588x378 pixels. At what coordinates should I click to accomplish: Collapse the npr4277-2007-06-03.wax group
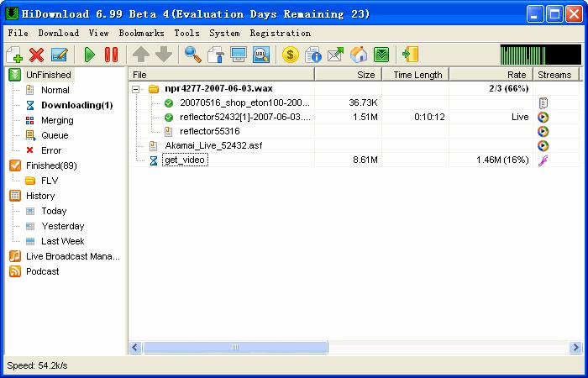pyautogui.click(x=136, y=89)
